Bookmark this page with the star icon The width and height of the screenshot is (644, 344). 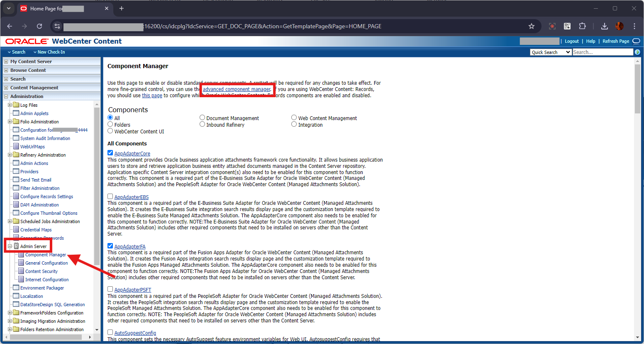tap(532, 26)
